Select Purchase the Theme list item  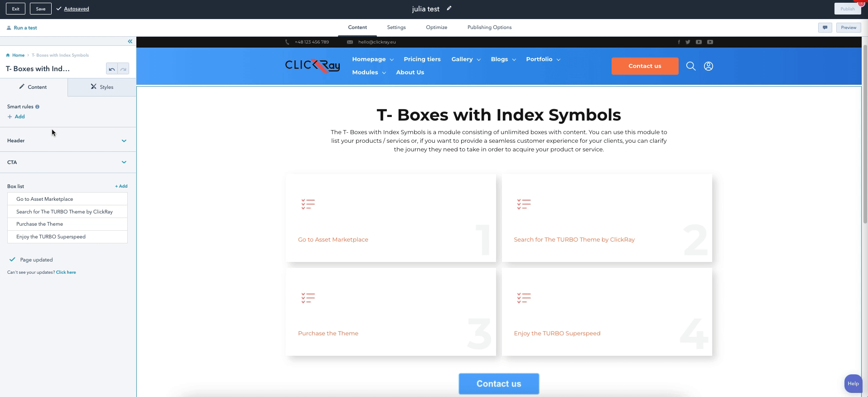click(x=68, y=224)
